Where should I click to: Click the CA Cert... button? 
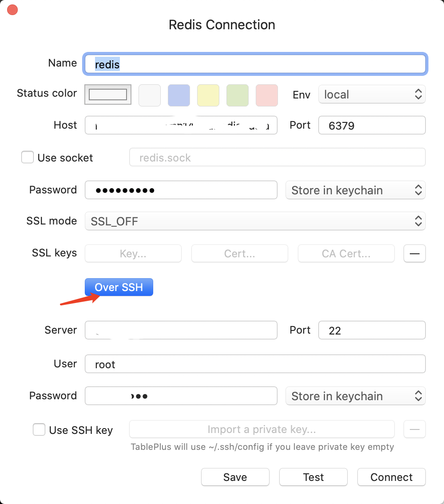(346, 253)
